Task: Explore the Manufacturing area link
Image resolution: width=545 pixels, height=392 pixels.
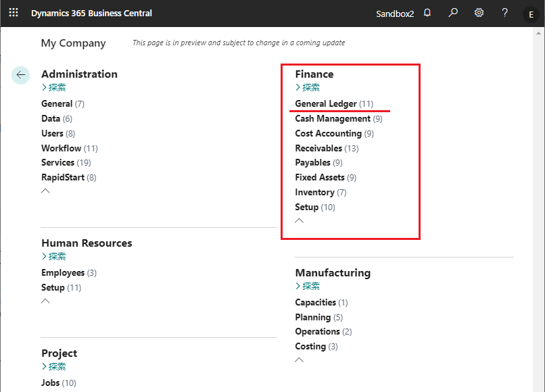Action: point(308,287)
